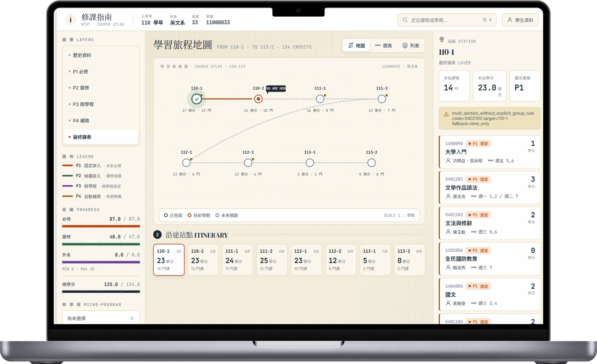This screenshot has height=364, width=597.
Task: Open itinerary card 110-2 2/8
Action: (x=203, y=260)
